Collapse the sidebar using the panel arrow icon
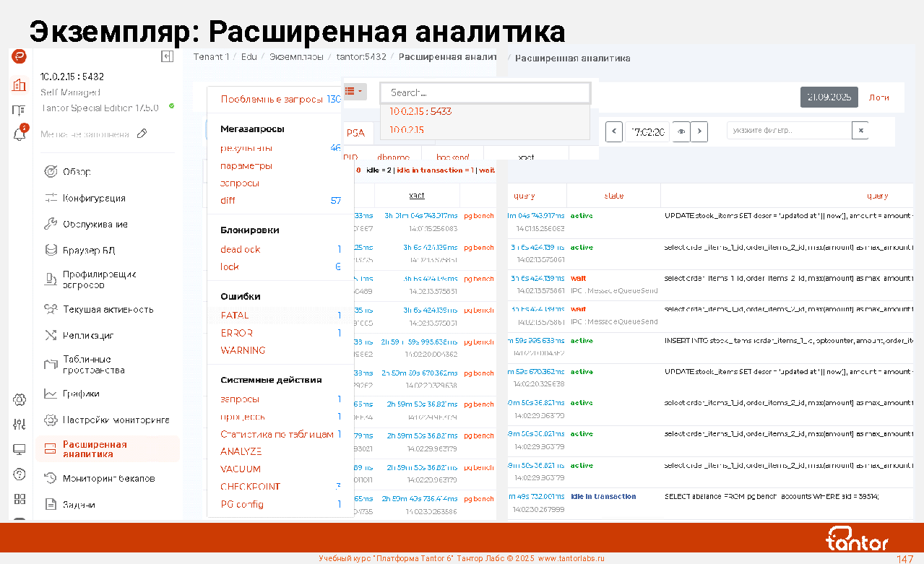The height and width of the screenshot is (564, 924). [167, 56]
